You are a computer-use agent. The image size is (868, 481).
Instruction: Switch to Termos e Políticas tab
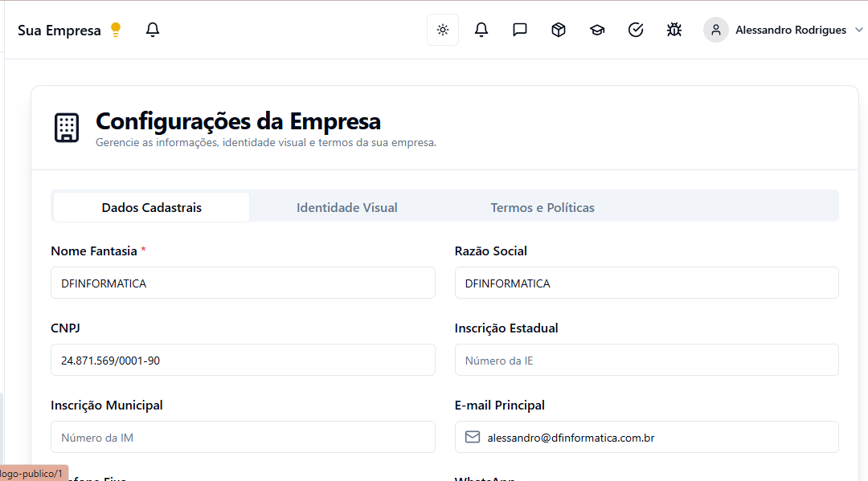coord(542,207)
